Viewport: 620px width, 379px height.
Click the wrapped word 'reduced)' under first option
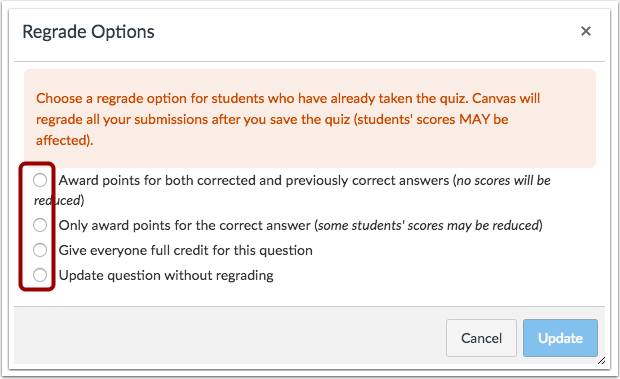59,201
